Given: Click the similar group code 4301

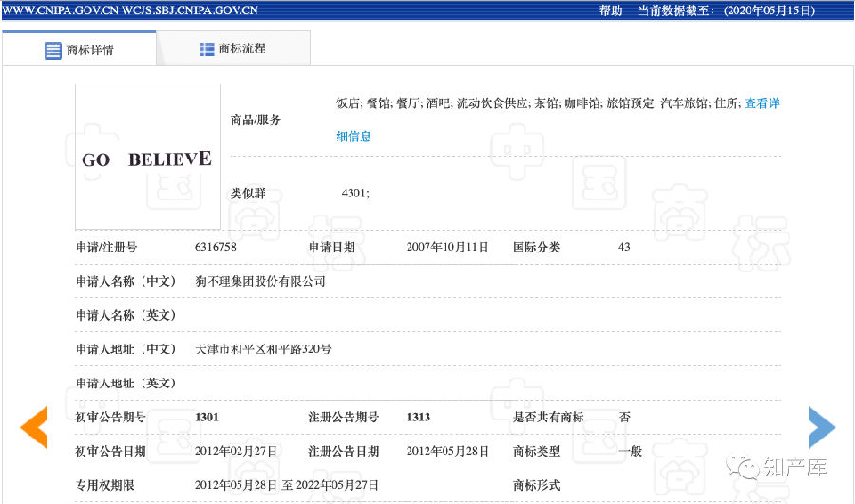Looking at the screenshot, I should [354, 194].
